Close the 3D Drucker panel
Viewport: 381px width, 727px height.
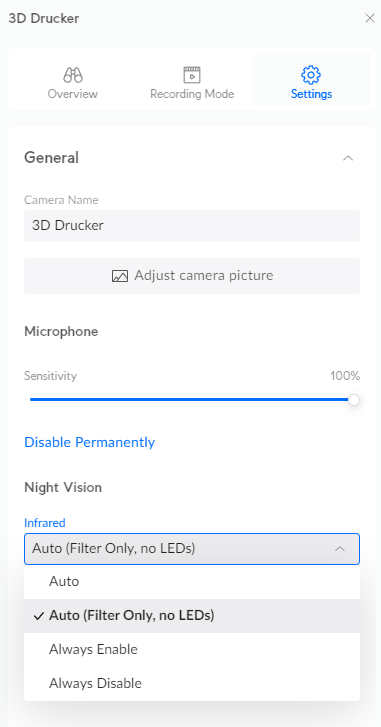point(369,19)
